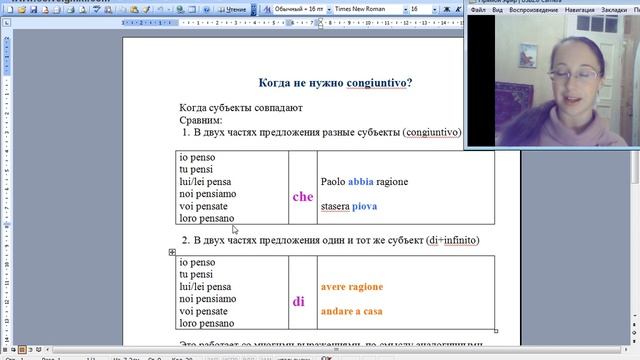Expand the style list dropdown arrow
This screenshot has width=640, height=360.
(x=329, y=9)
